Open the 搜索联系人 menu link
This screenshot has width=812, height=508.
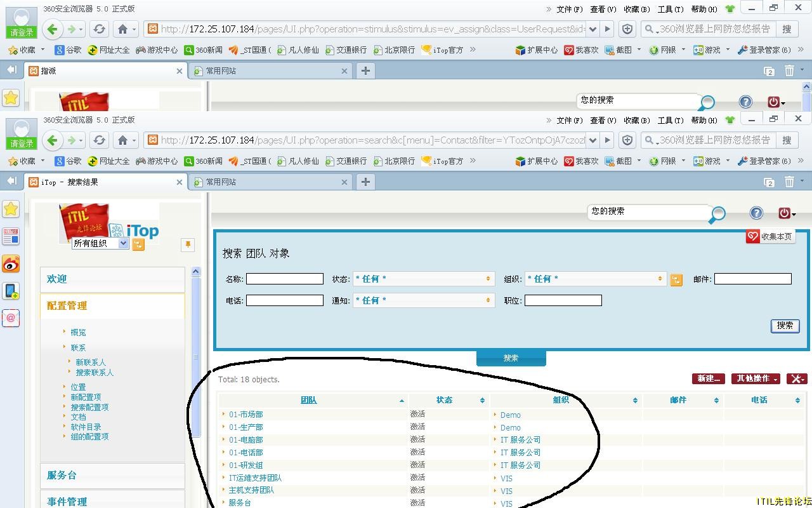pyautogui.click(x=95, y=373)
